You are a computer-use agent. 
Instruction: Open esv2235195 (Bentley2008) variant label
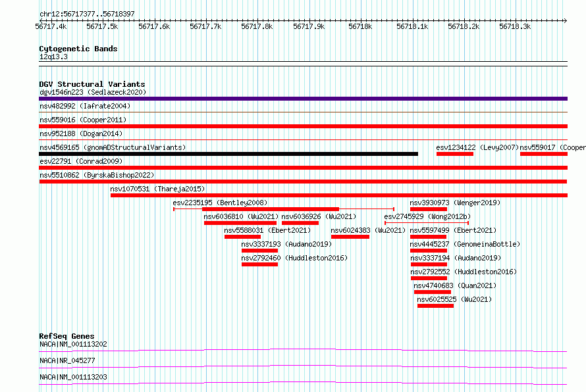pyautogui.click(x=220, y=203)
